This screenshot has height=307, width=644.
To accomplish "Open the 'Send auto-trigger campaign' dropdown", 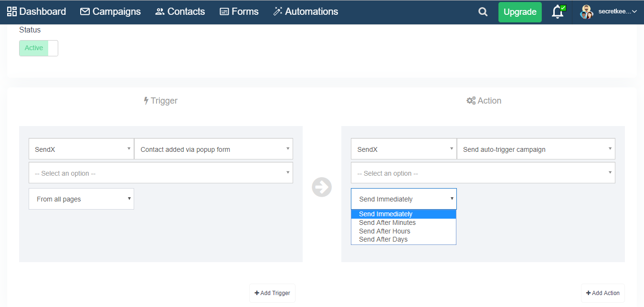I will (536, 149).
